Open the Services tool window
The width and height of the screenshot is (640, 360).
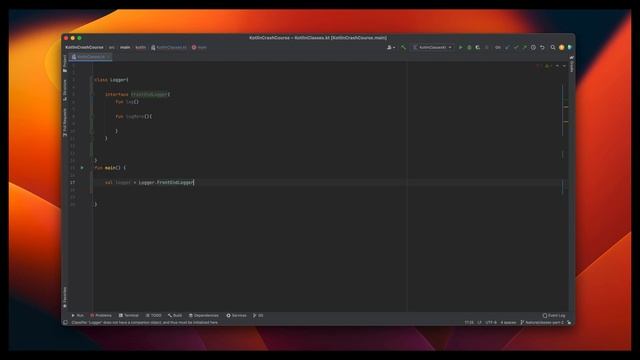click(236, 316)
